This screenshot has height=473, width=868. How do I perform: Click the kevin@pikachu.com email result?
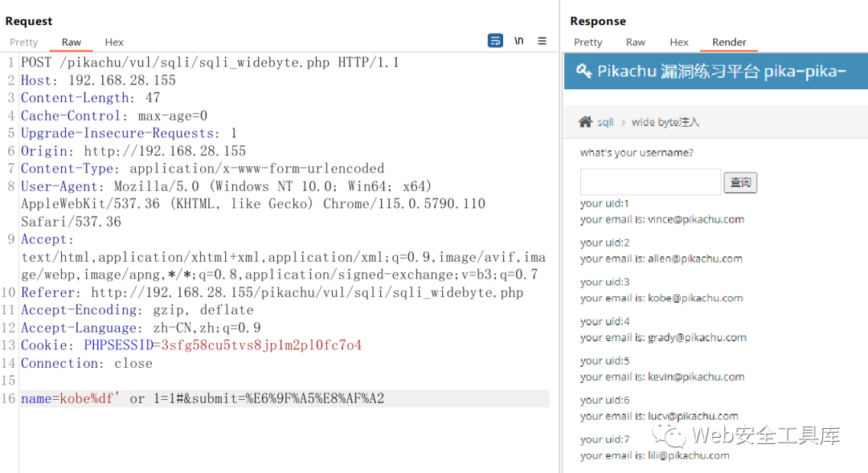[696, 377]
